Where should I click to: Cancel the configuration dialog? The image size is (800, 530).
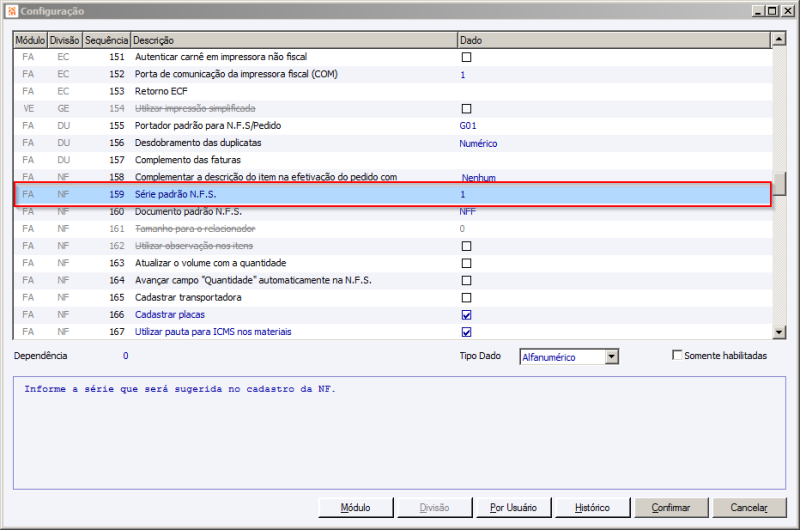749,508
